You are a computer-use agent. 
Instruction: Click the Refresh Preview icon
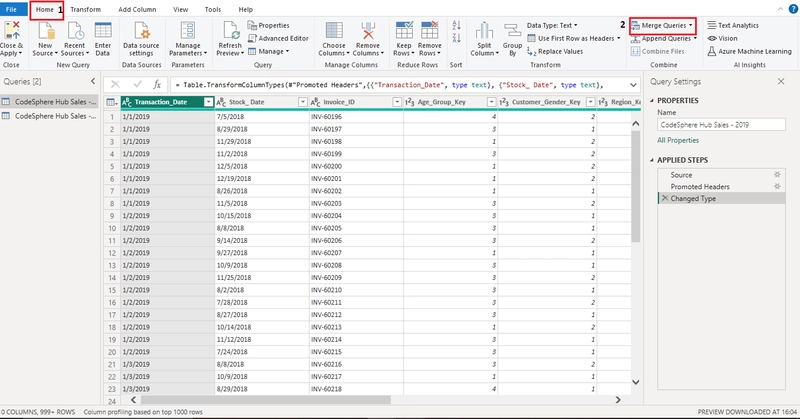(231, 30)
